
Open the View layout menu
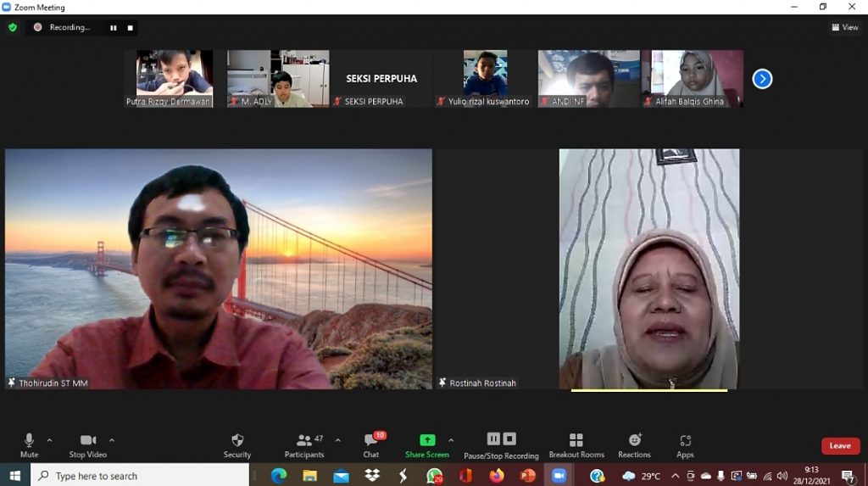point(845,27)
